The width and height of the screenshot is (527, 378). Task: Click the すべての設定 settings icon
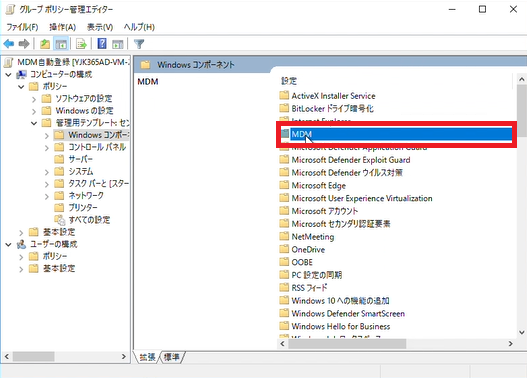pyautogui.click(x=59, y=220)
